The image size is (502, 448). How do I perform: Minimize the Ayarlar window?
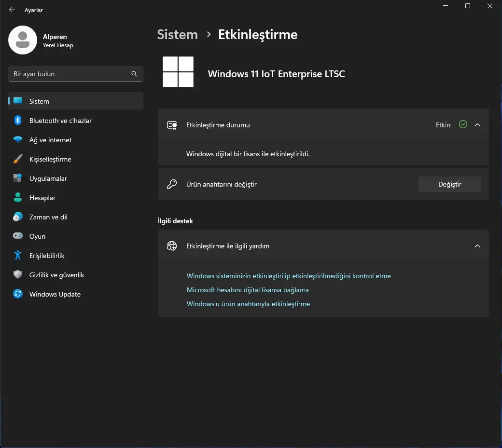coord(446,6)
